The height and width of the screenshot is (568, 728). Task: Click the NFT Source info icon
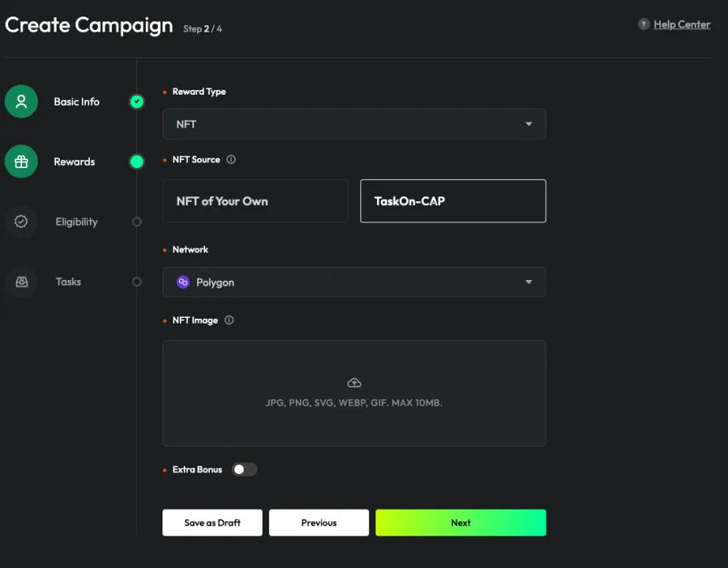click(x=231, y=159)
